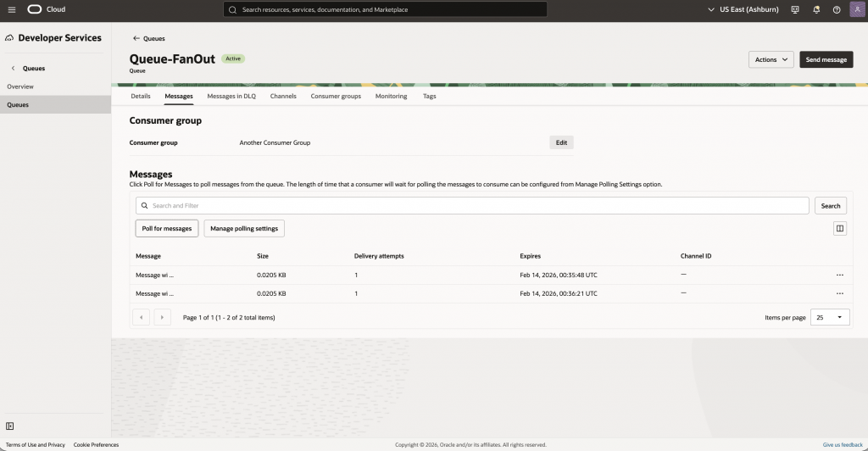This screenshot has height=451, width=868.
Task: Open the Consumer groups tab
Action: coord(336,96)
